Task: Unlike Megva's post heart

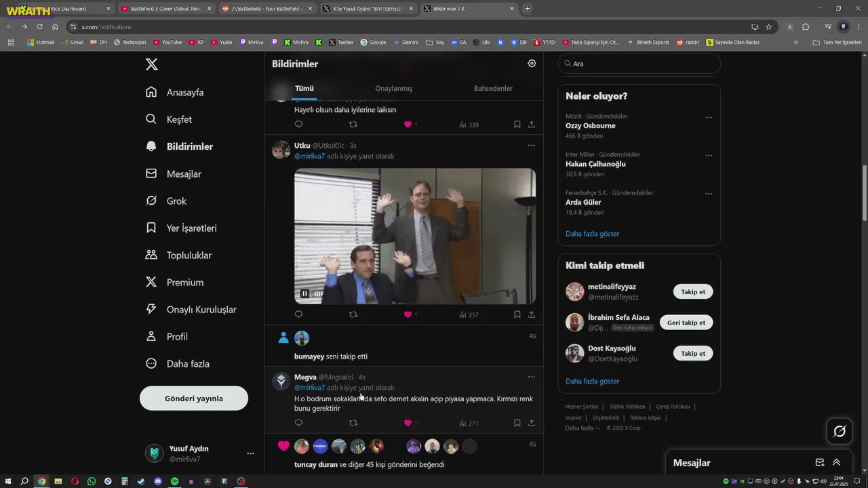Action: [408, 423]
